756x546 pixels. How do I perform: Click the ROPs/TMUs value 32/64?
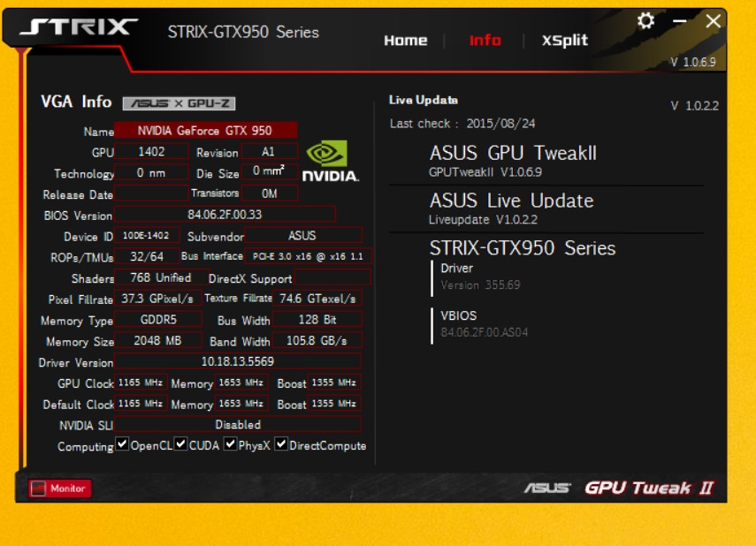click(147, 256)
